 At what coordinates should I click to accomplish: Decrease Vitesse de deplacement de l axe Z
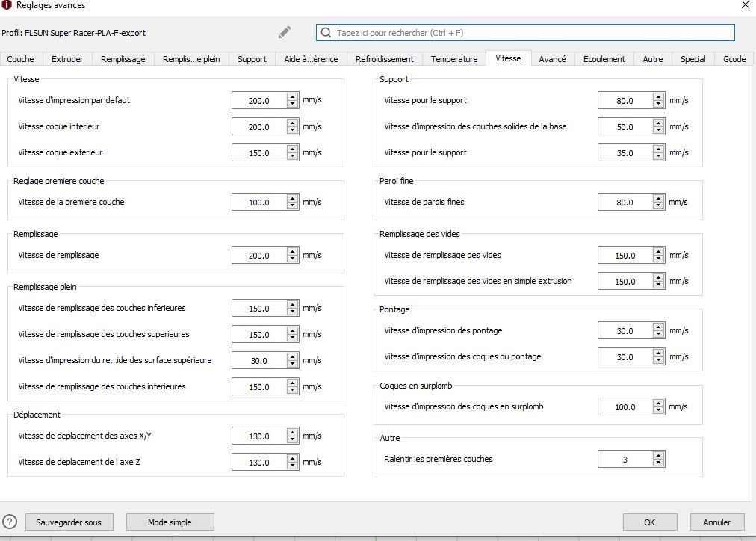click(x=292, y=466)
